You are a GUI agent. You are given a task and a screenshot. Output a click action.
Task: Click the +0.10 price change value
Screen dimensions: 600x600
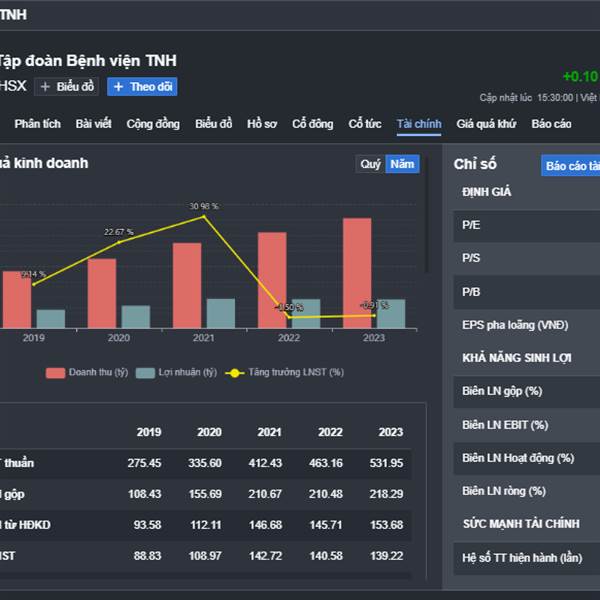tap(580, 77)
